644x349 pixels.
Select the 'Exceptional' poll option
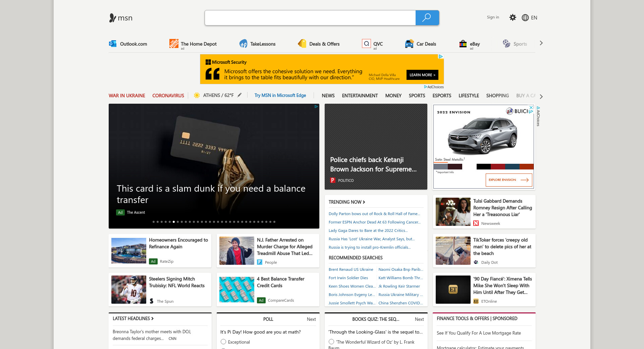pos(223,342)
